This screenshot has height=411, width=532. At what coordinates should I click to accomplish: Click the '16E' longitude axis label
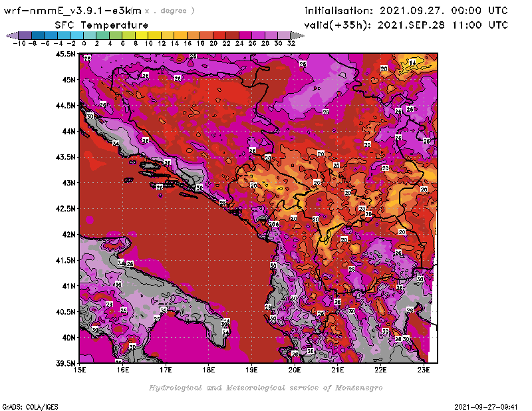click(x=123, y=370)
